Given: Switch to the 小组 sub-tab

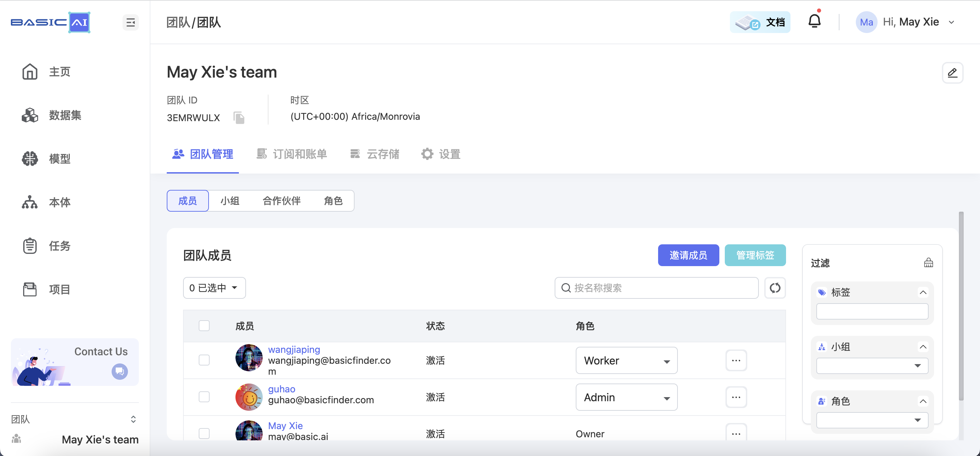Looking at the screenshot, I should click(230, 201).
